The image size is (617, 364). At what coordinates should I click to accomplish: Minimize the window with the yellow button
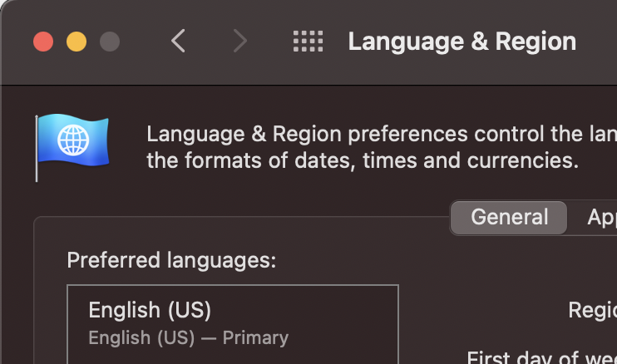point(77,42)
